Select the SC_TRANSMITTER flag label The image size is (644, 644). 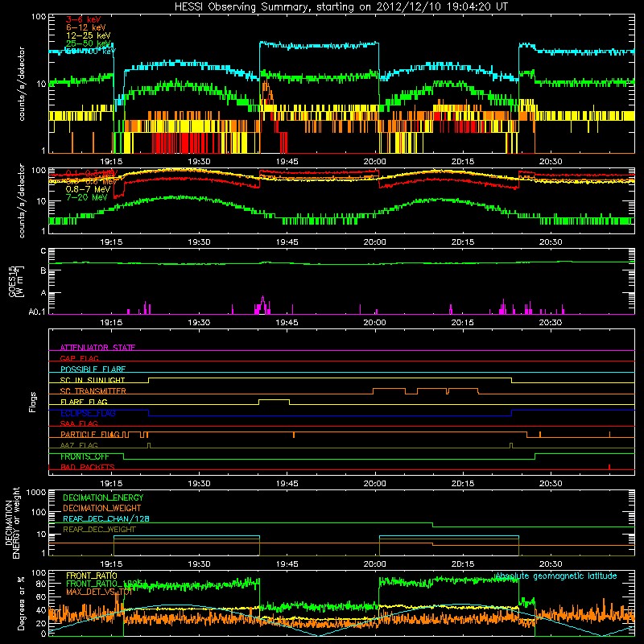tap(93, 391)
